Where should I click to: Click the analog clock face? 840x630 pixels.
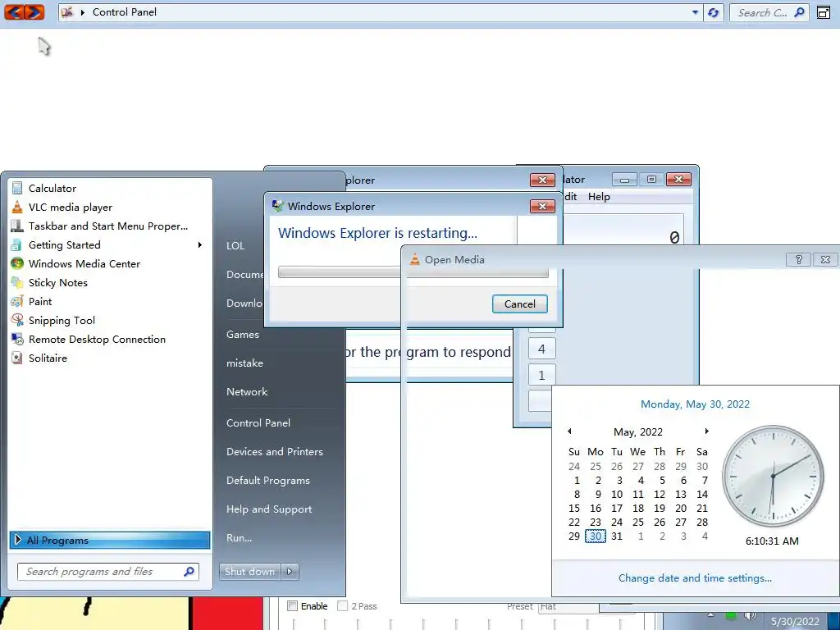click(773, 476)
